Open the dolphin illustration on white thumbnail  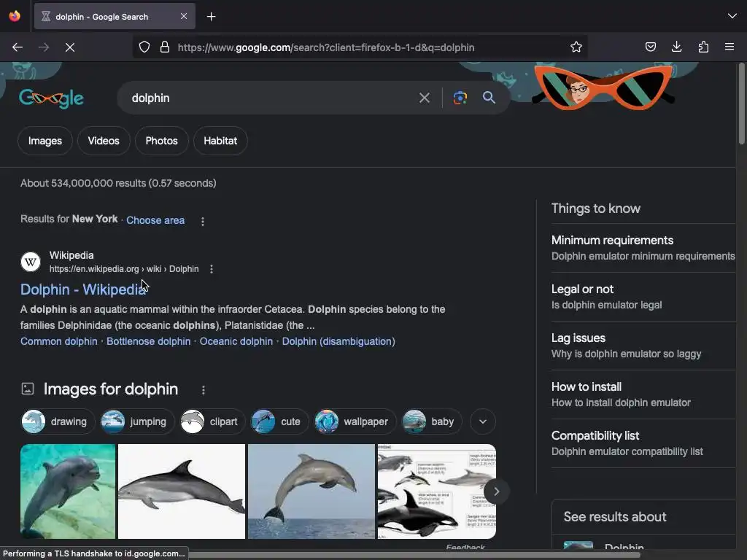tap(182, 491)
